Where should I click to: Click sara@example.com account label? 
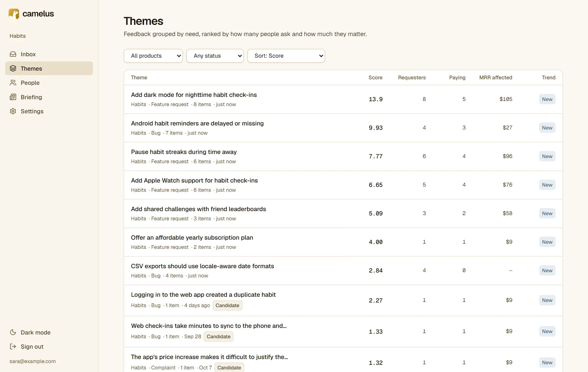point(33,361)
